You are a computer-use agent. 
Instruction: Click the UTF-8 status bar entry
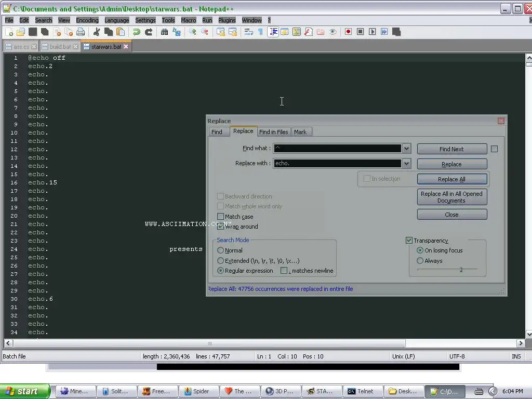click(x=457, y=356)
